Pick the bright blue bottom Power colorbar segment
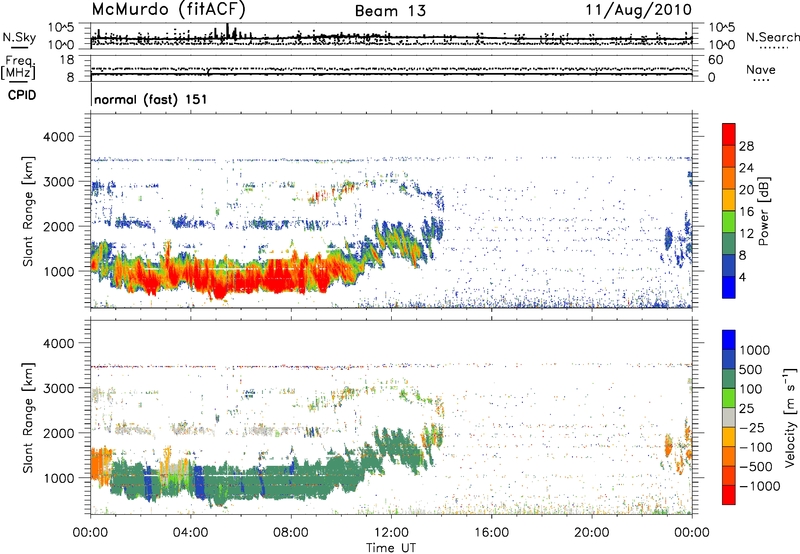Screen dimensions: 800x554 (729, 287)
